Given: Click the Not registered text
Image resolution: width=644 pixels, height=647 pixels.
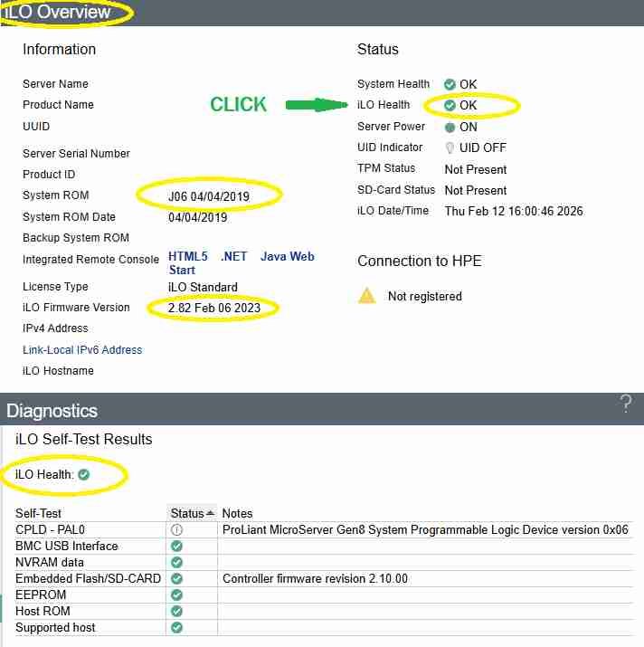Looking at the screenshot, I should 425,296.
